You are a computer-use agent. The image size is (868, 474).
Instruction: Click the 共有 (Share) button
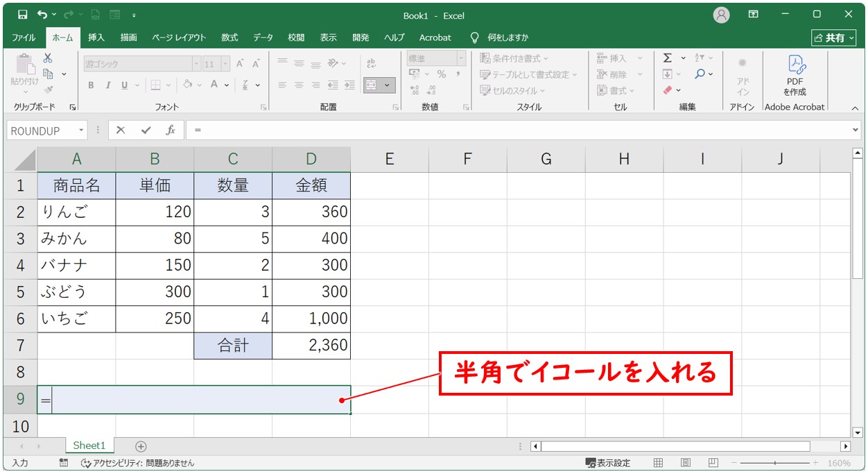click(x=834, y=37)
